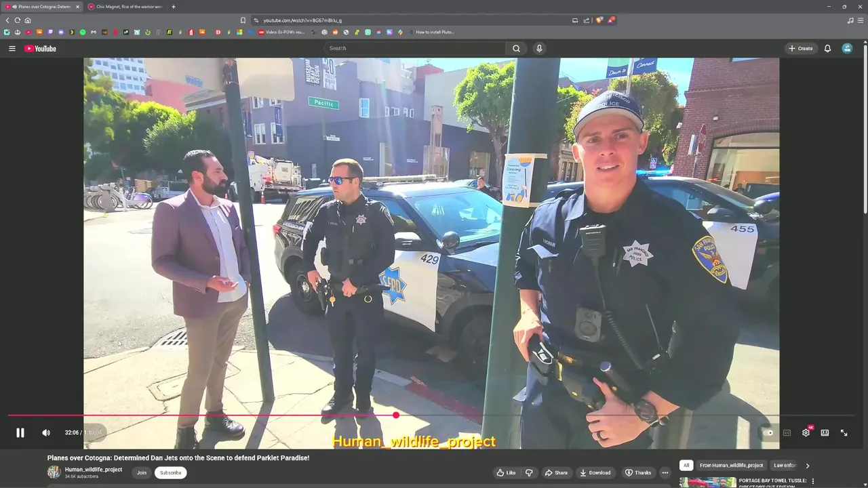Switch to theater mode
The image size is (868, 488).
pyautogui.click(x=825, y=432)
